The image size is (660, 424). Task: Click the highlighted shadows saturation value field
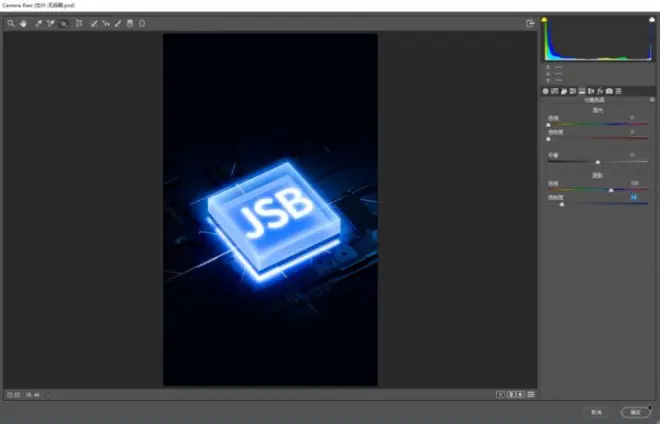coord(634,197)
